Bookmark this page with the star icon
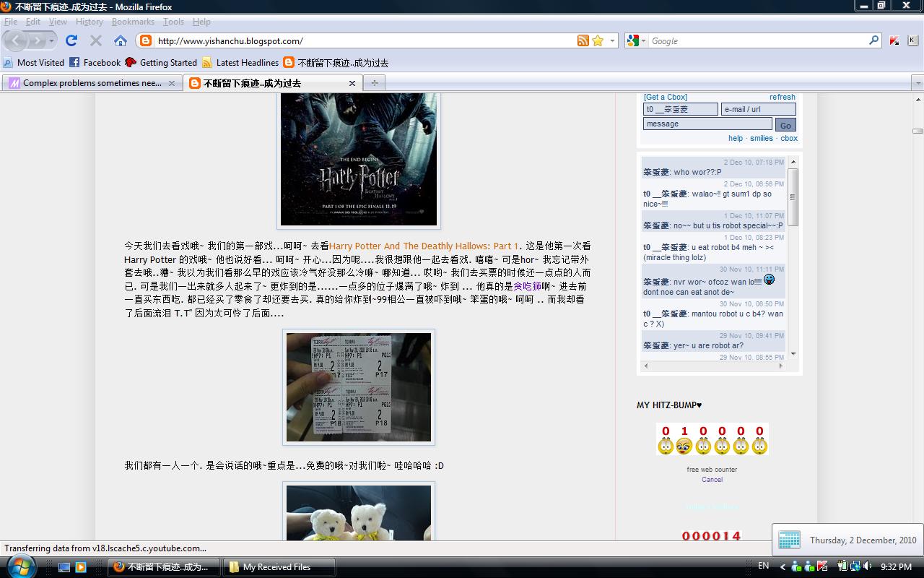The height and width of the screenshot is (578, 924). point(598,40)
